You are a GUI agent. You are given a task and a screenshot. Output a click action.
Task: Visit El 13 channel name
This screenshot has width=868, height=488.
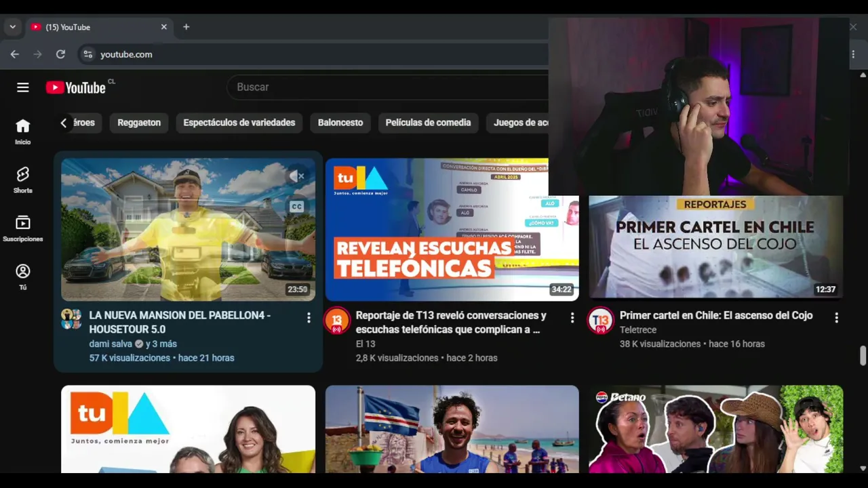[365, 344]
